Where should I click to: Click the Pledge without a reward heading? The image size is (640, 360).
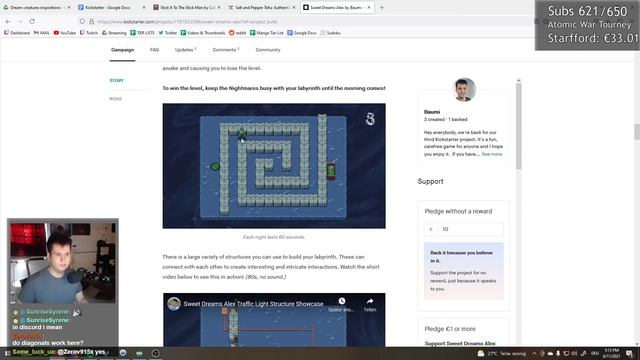[x=458, y=211]
